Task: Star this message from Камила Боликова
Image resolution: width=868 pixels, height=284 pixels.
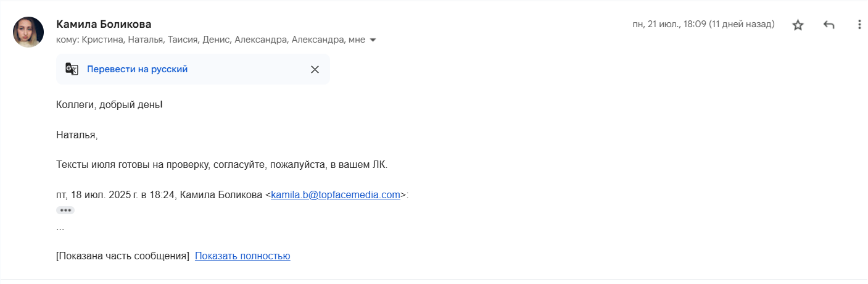Action: click(798, 25)
